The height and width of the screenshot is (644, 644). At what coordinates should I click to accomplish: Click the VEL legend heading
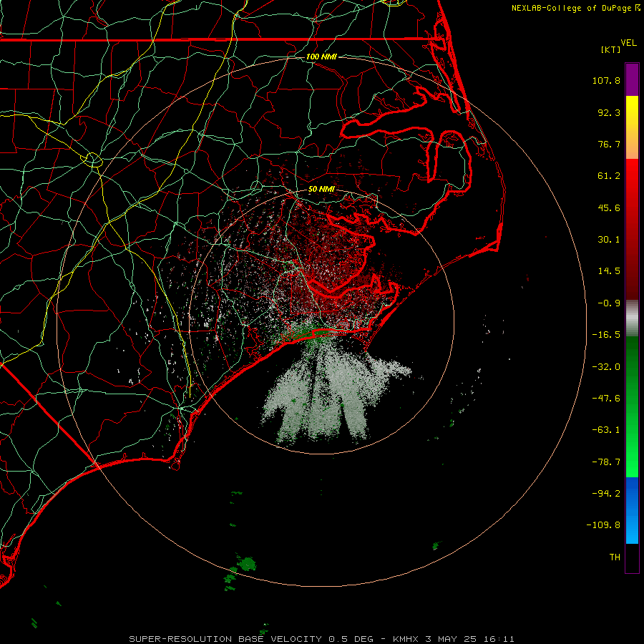point(628,43)
